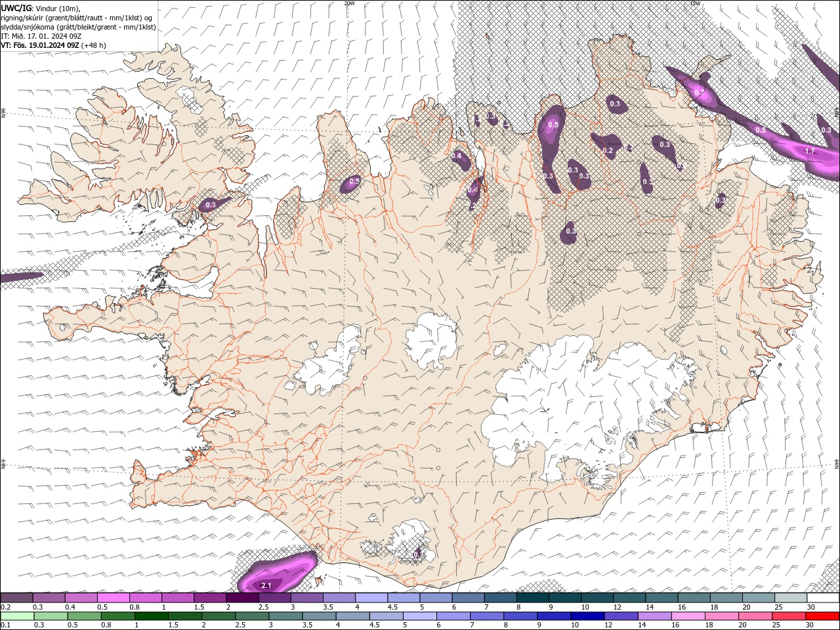
Task: Click the pale green first swatch of lower legend
Action: [17, 616]
